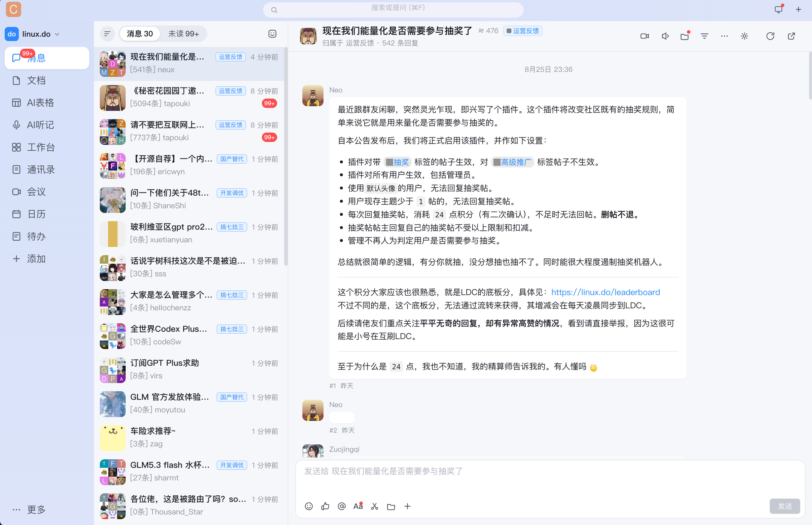This screenshot has height=525, width=812.
Task: Click the plus icon in composer toolbar
Action: pyautogui.click(x=407, y=506)
